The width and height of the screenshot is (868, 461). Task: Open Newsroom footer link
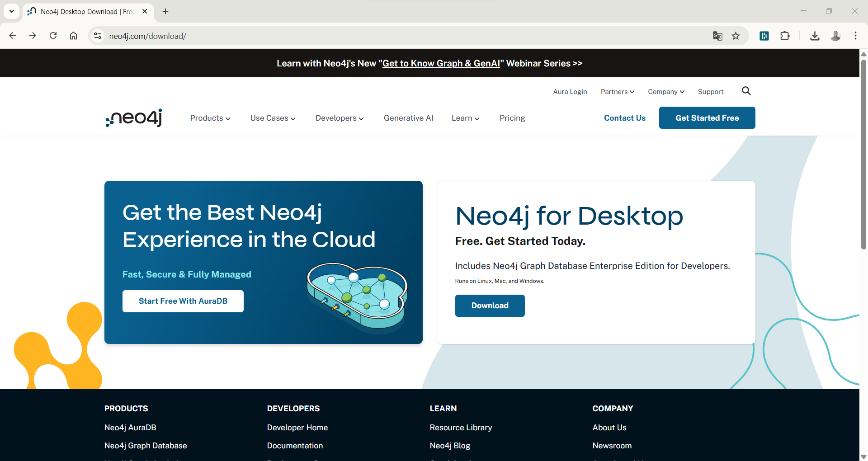point(612,446)
